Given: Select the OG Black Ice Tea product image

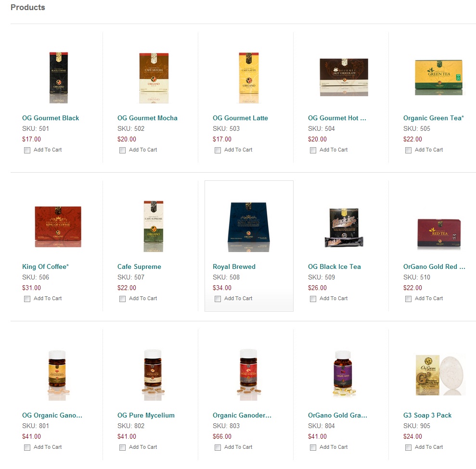Looking at the screenshot, I should click(x=344, y=228).
